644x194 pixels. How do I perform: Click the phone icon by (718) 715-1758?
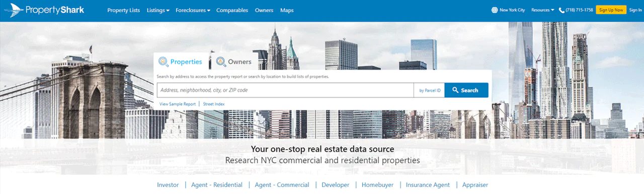[x=561, y=10]
